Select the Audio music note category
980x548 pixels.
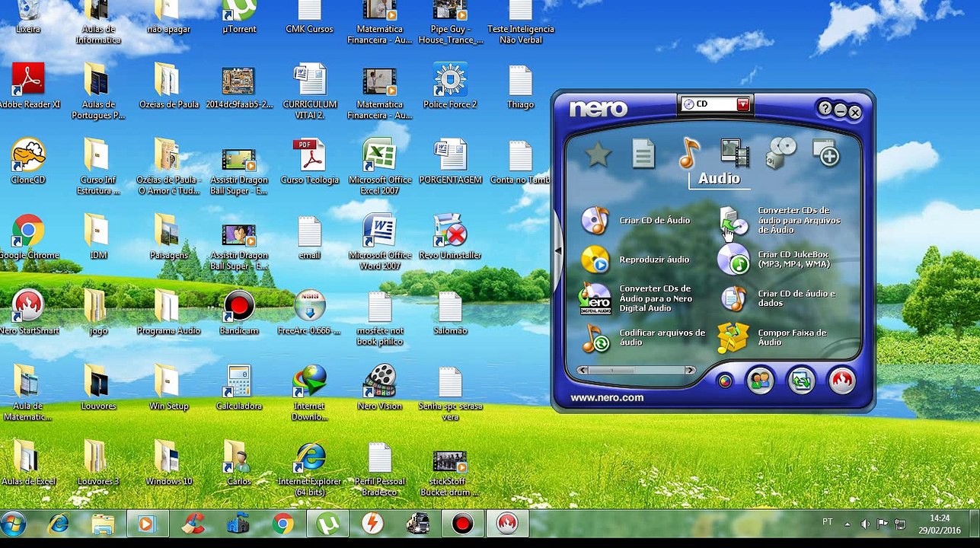[x=688, y=152]
